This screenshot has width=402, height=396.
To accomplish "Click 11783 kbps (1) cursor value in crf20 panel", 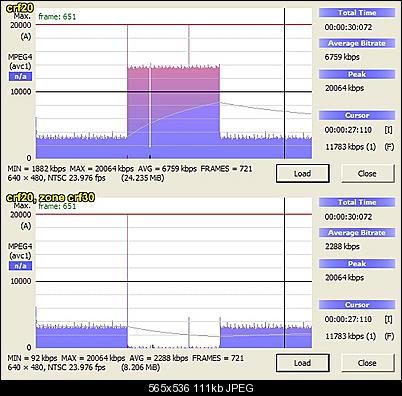I will click(351, 147).
